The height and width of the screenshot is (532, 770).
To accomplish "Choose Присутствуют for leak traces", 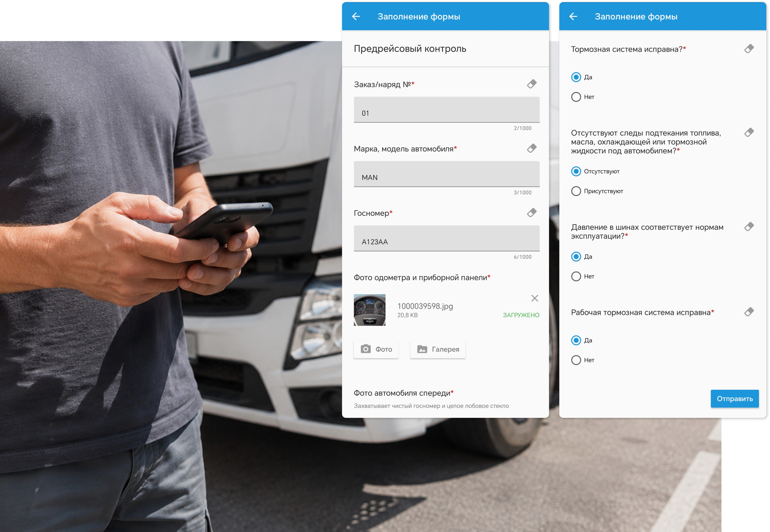I will point(576,191).
